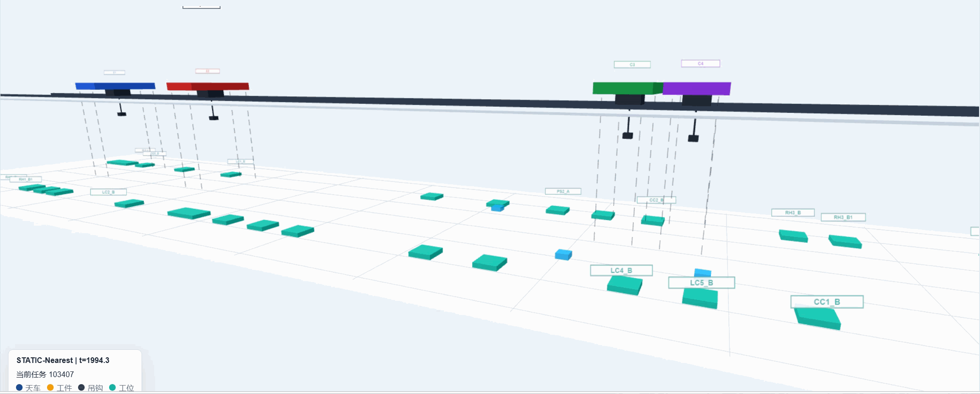
Task: Select the blue overhead crane
Action: pyautogui.click(x=115, y=86)
